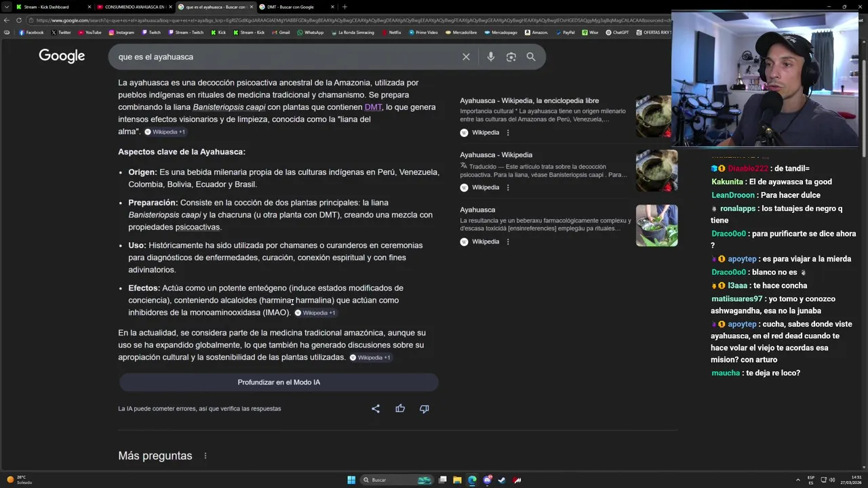The image size is (868, 488).
Task: Switch to CONSUMIENDO AYAHUASCA tab
Action: point(134,7)
